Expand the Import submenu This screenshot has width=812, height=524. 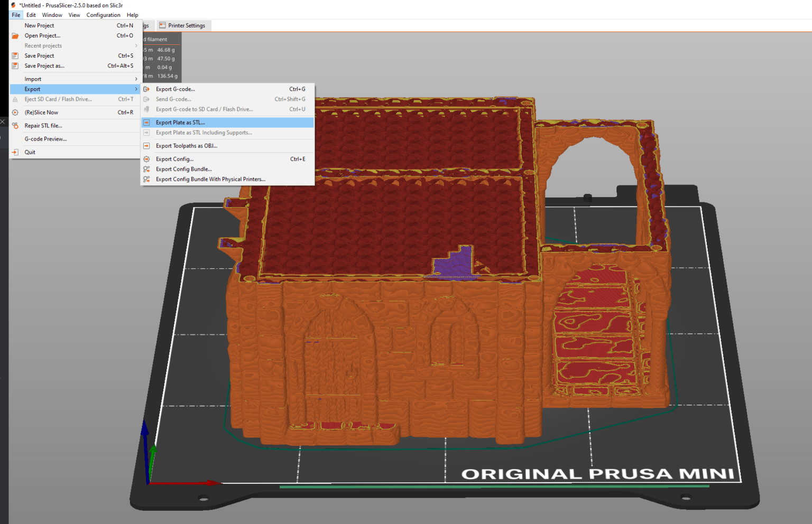click(x=136, y=79)
